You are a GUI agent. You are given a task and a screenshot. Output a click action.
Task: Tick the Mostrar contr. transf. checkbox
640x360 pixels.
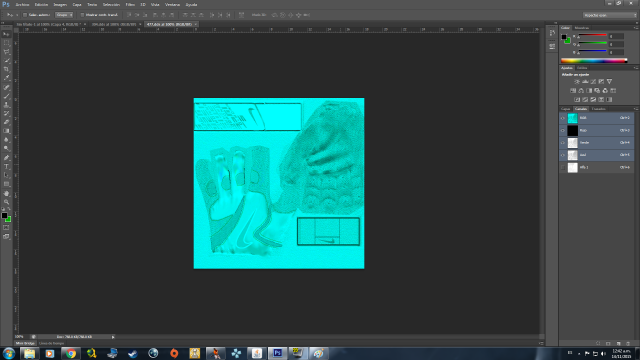(x=82, y=15)
